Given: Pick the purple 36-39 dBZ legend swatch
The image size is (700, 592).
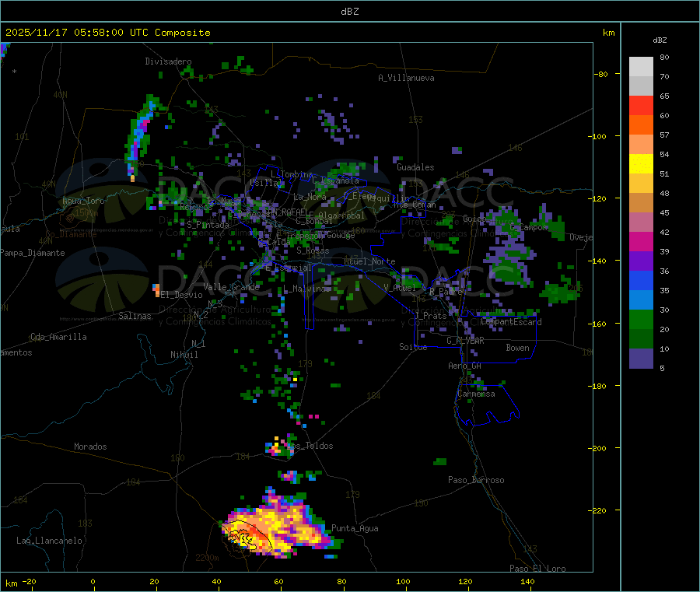Looking at the screenshot, I should coord(641,261).
